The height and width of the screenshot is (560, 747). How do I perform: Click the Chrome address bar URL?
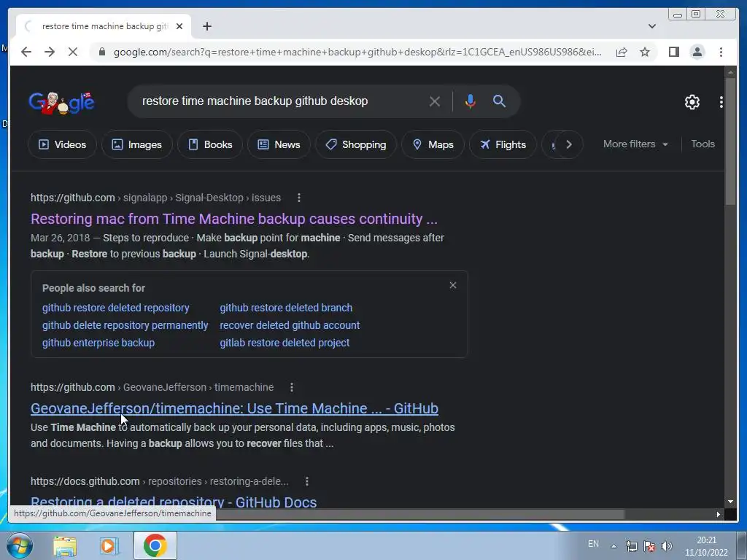pyautogui.click(x=357, y=52)
